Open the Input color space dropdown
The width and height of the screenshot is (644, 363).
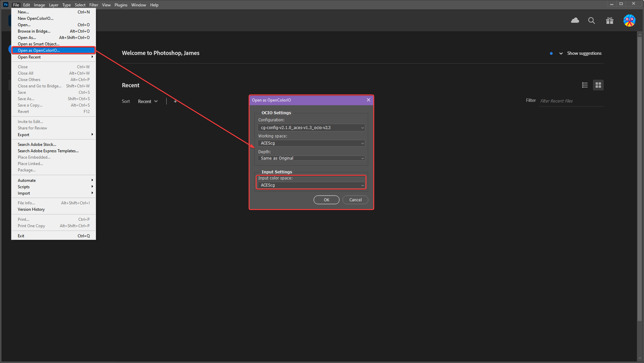[x=311, y=185]
